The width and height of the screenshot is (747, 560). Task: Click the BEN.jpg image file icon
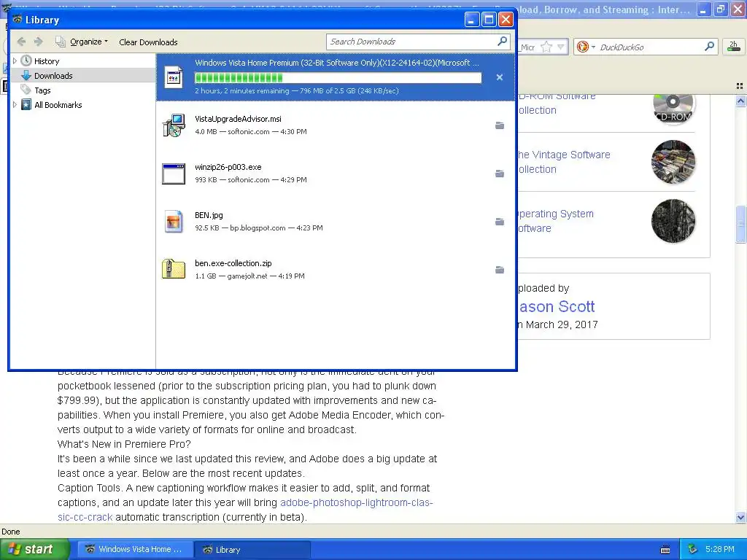click(x=174, y=222)
